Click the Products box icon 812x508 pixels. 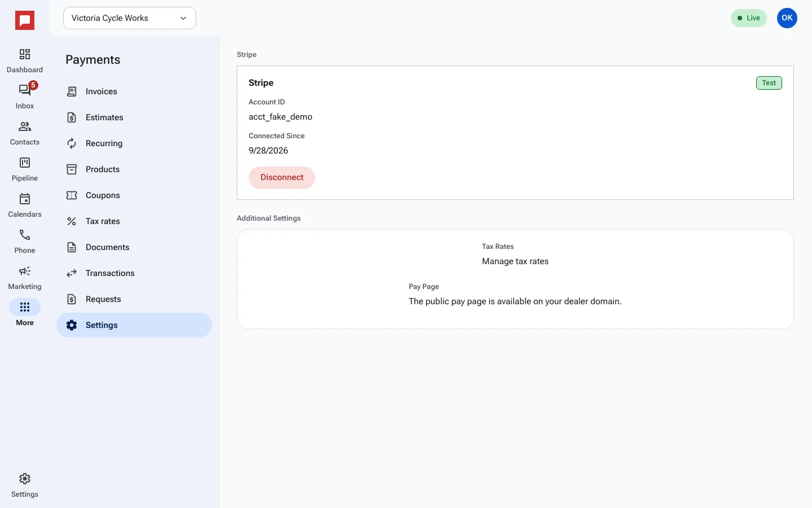[72, 169]
